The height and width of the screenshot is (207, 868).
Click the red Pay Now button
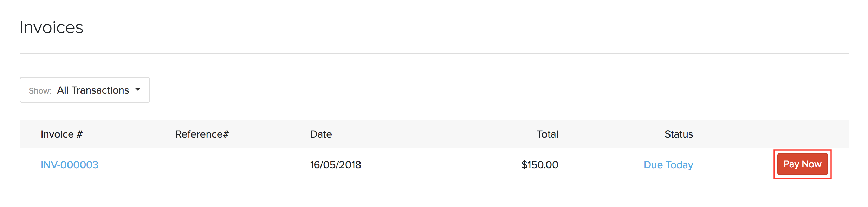tap(802, 164)
